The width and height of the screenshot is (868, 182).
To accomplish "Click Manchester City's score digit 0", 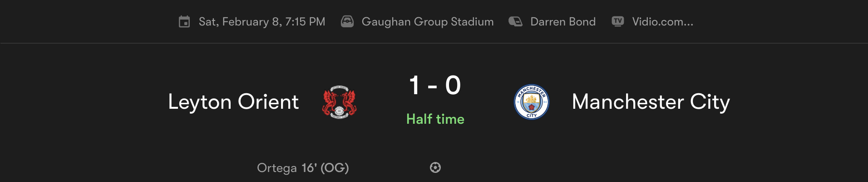I will coord(453,85).
